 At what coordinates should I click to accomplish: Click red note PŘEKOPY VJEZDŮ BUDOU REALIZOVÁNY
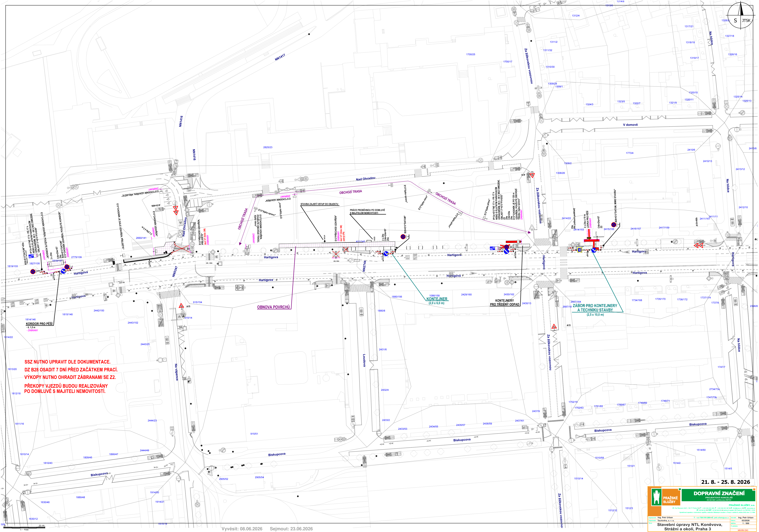pos(66,389)
